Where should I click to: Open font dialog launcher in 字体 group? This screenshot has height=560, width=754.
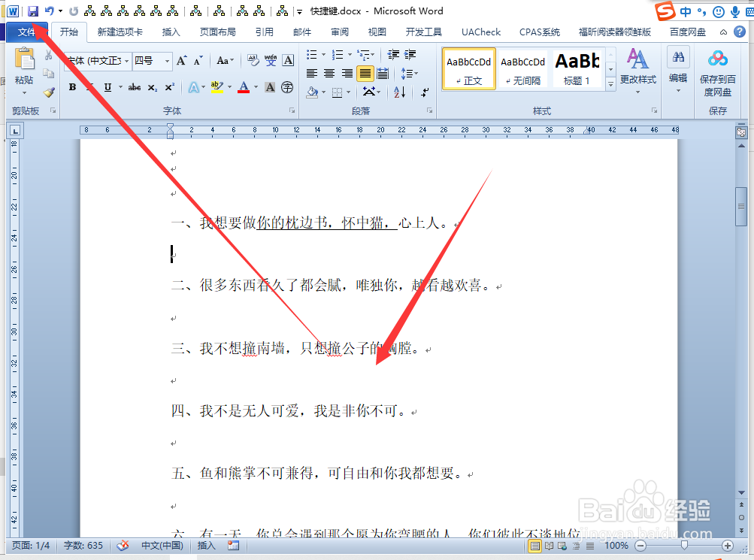pos(292,110)
